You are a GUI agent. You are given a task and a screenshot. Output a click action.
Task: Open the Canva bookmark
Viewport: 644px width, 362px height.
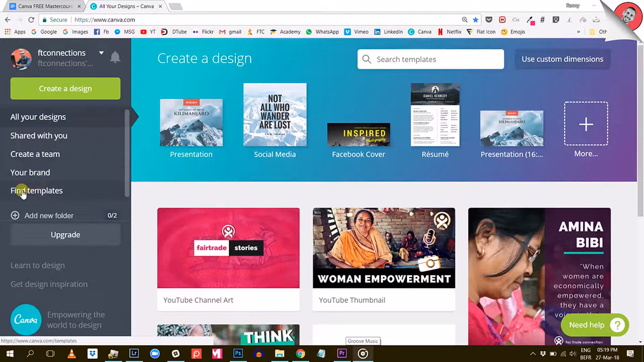(x=420, y=32)
